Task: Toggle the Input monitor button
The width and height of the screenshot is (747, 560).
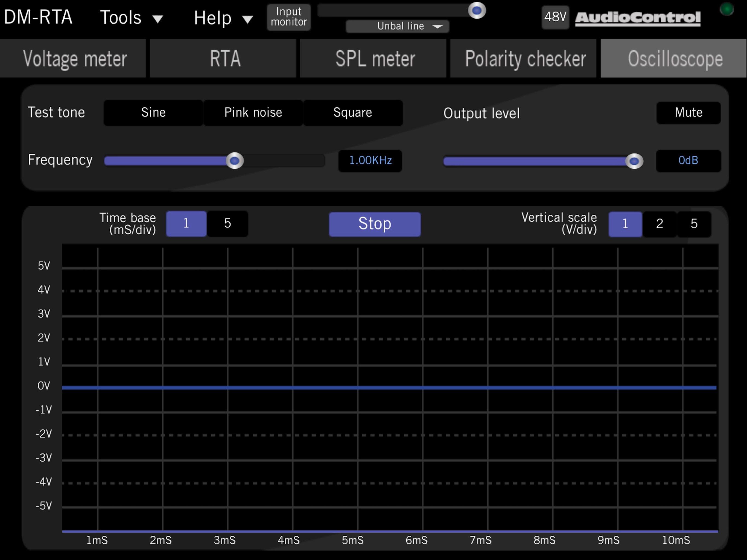Action: pos(289,17)
